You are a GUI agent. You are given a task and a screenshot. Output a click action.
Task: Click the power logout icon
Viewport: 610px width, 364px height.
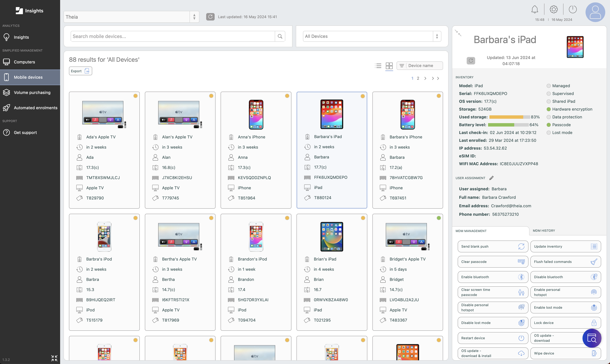pyautogui.click(x=572, y=9)
